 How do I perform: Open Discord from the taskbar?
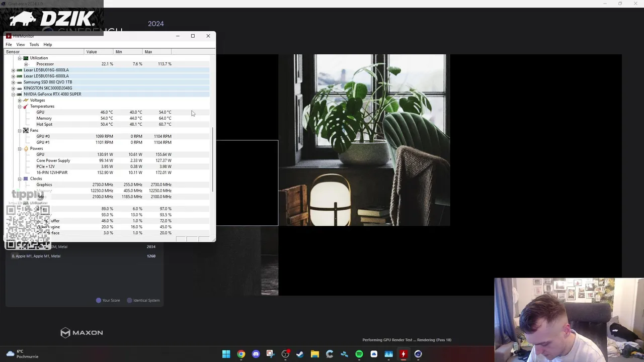pyautogui.click(x=256, y=354)
